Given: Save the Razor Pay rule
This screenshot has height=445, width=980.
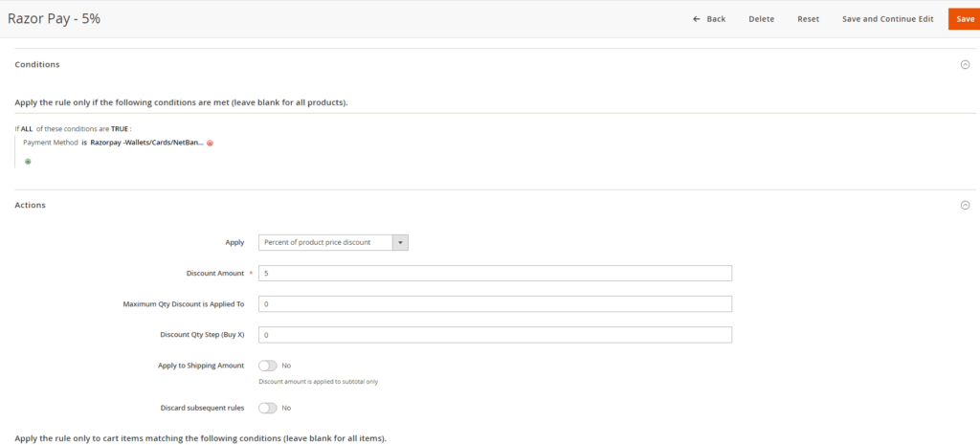Looking at the screenshot, I should click(965, 19).
